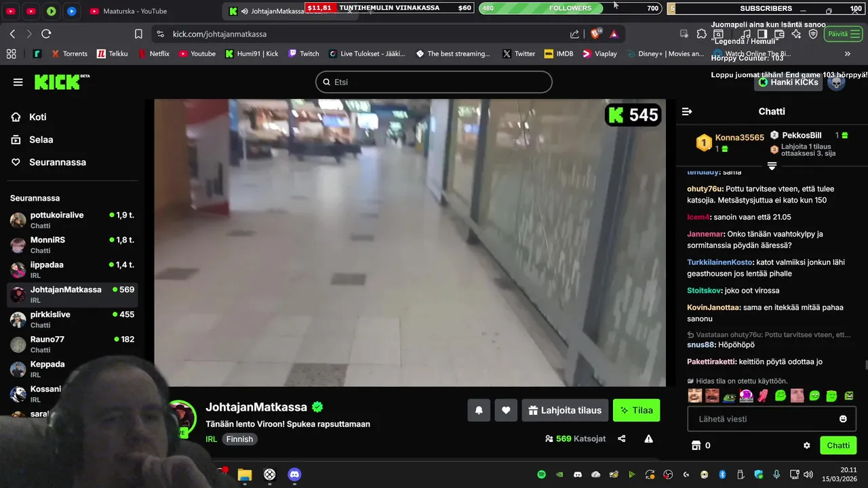Viewport: 868px width, 488px height.
Task: Click the JohtajanMatkassa channel name heading
Action: [x=256, y=407]
